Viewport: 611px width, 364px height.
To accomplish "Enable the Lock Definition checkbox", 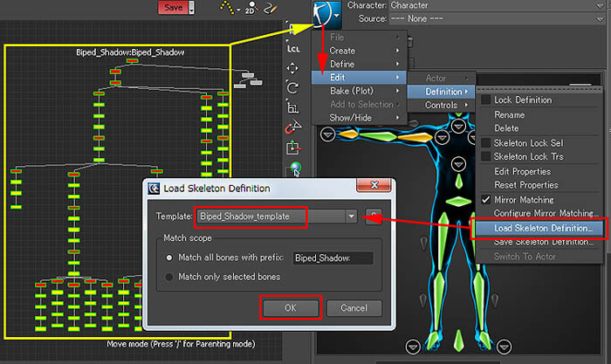I will pyautogui.click(x=486, y=100).
